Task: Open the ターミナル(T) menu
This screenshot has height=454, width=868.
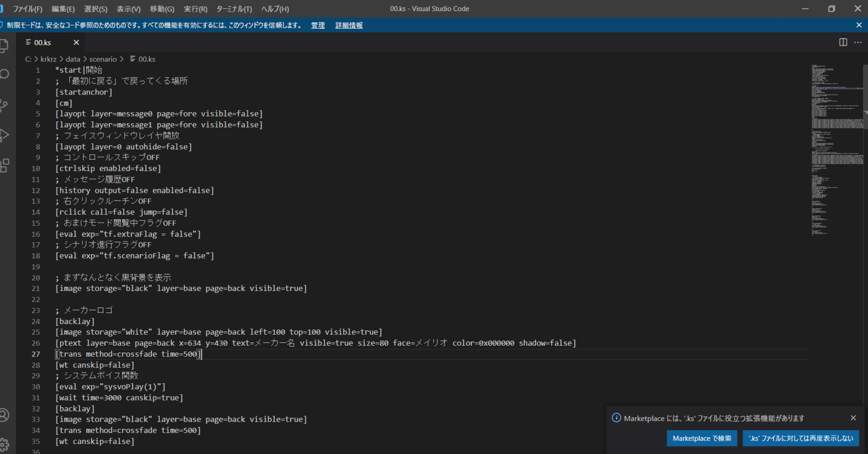Action: (234, 9)
